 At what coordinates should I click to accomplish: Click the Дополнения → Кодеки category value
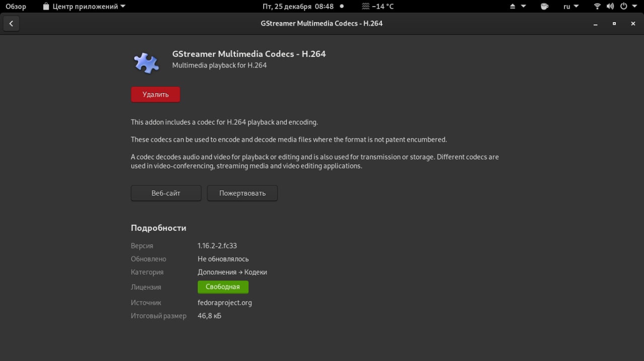coord(232,272)
